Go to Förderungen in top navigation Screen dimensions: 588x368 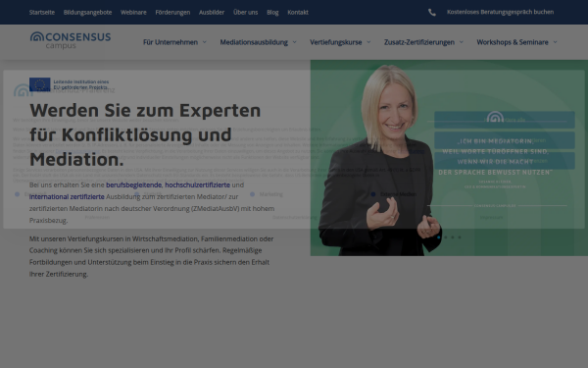pos(172,13)
